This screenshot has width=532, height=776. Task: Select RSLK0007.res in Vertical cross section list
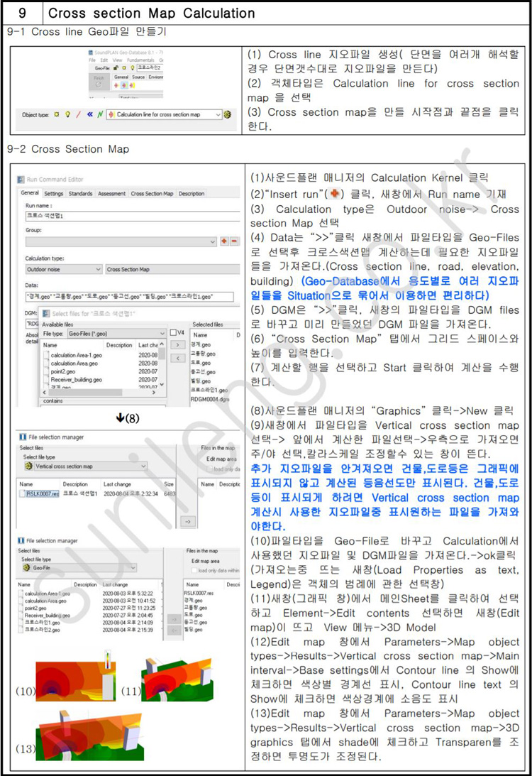tap(43, 493)
